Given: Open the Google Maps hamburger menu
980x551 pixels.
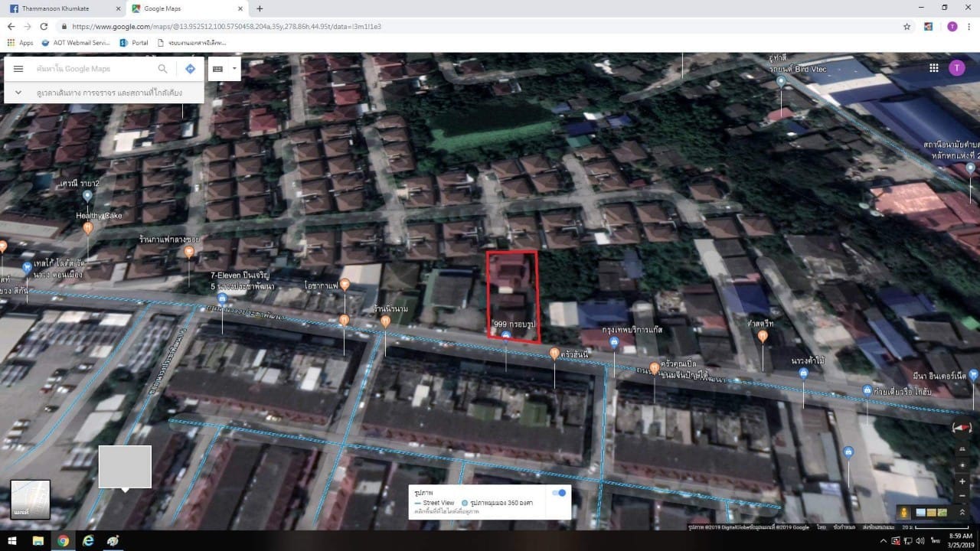Looking at the screenshot, I should coord(18,69).
